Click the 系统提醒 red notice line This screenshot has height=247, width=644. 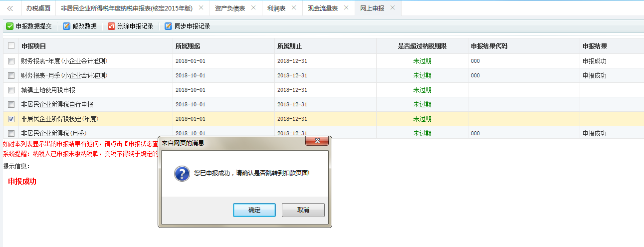point(80,153)
